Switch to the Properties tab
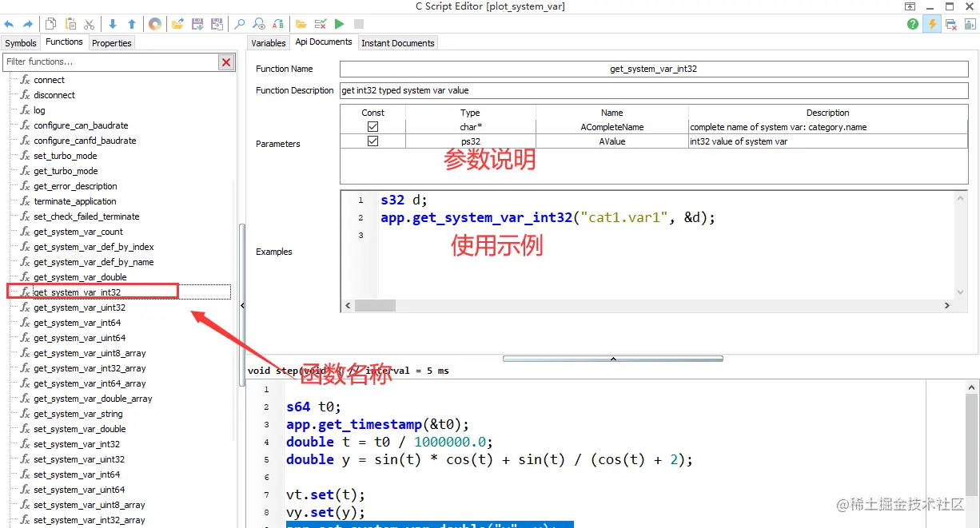This screenshot has height=528, width=980. pos(111,43)
